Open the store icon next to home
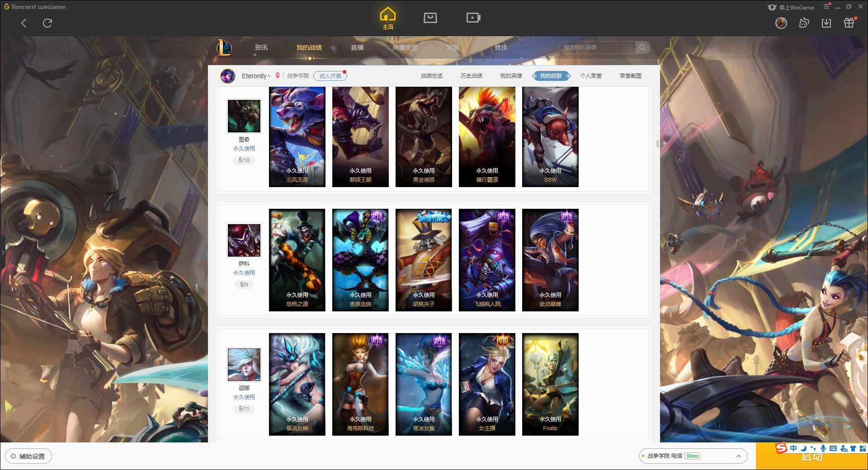Image resolution: width=868 pixels, height=470 pixels. pos(430,18)
